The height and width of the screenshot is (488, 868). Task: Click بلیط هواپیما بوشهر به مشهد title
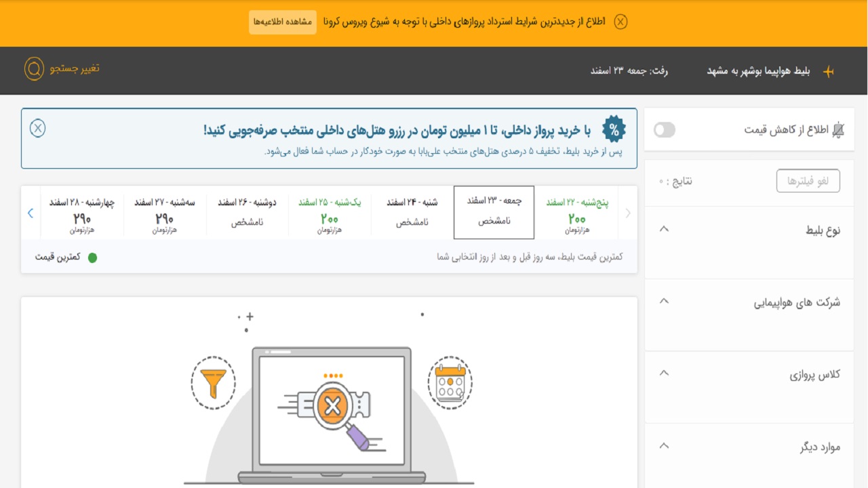click(x=759, y=70)
